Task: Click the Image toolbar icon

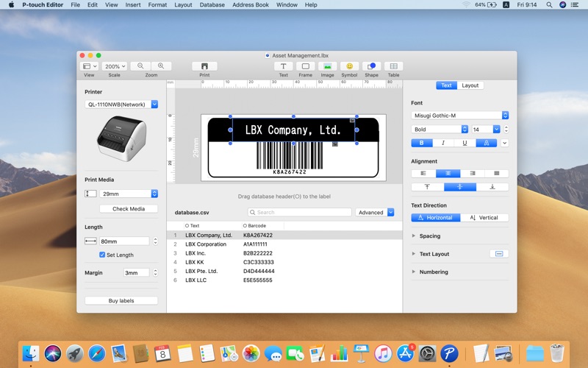Action: click(327, 66)
